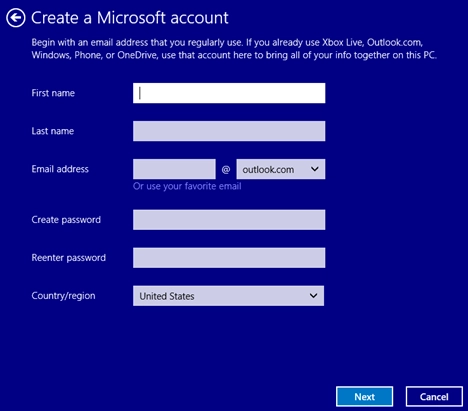The width and height of the screenshot is (468, 411).
Task: Click the @ symbol between email fields
Action: pos(226,169)
